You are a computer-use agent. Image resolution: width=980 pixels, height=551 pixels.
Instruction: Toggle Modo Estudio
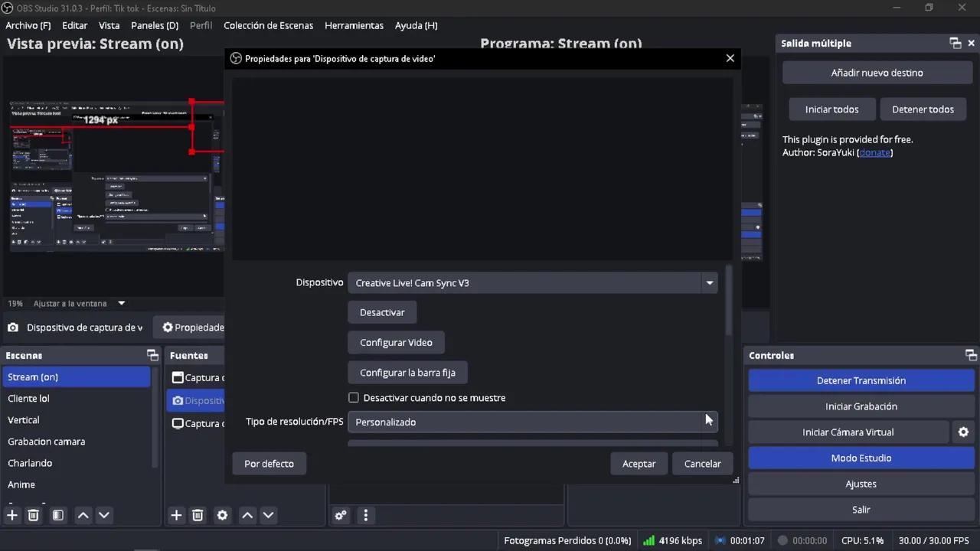[861, 458]
